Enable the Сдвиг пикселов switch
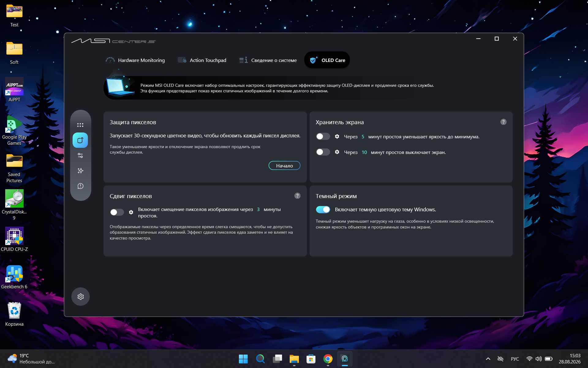Image resolution: width=588 pixels, height=368 pixels. coord(117,212)
